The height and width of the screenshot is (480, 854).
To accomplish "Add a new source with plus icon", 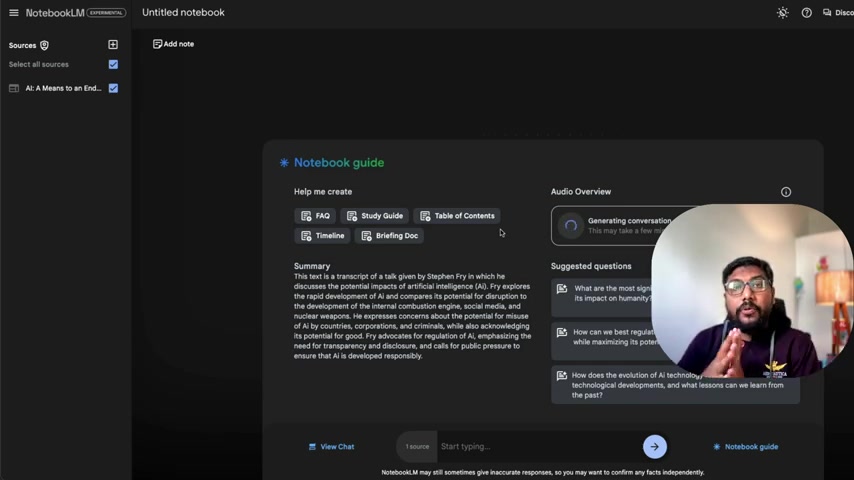I will (x=113, y=45).
